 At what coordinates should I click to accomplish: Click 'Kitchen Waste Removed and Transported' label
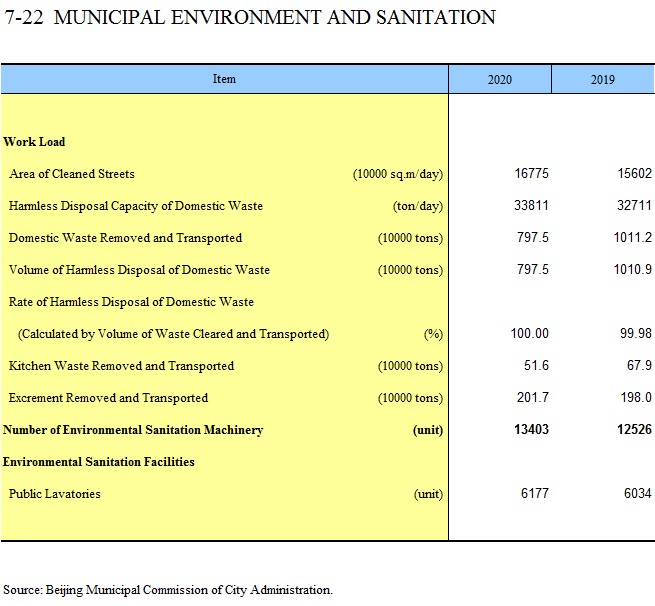coord(121,366)
